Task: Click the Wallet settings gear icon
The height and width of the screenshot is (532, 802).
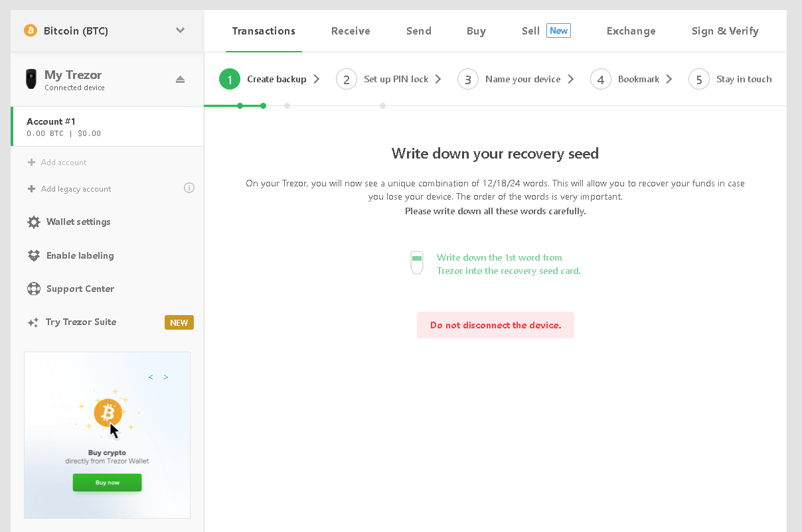Action: pos(34,222)
